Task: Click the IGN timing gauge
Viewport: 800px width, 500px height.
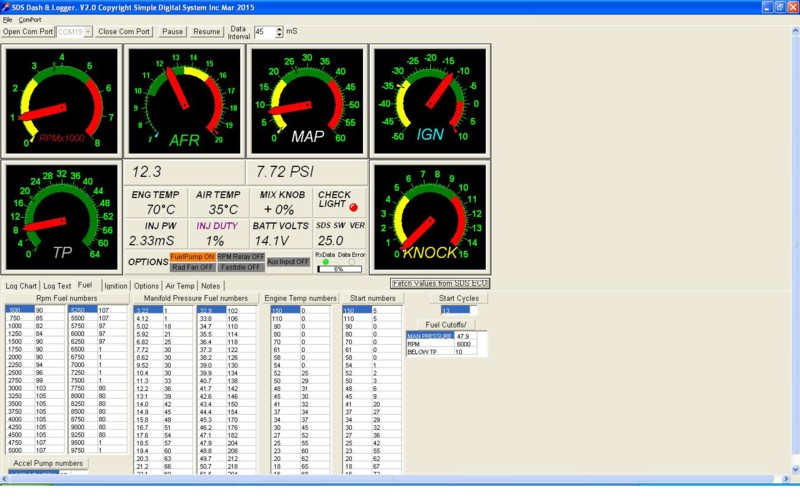Action: (430, 99)
